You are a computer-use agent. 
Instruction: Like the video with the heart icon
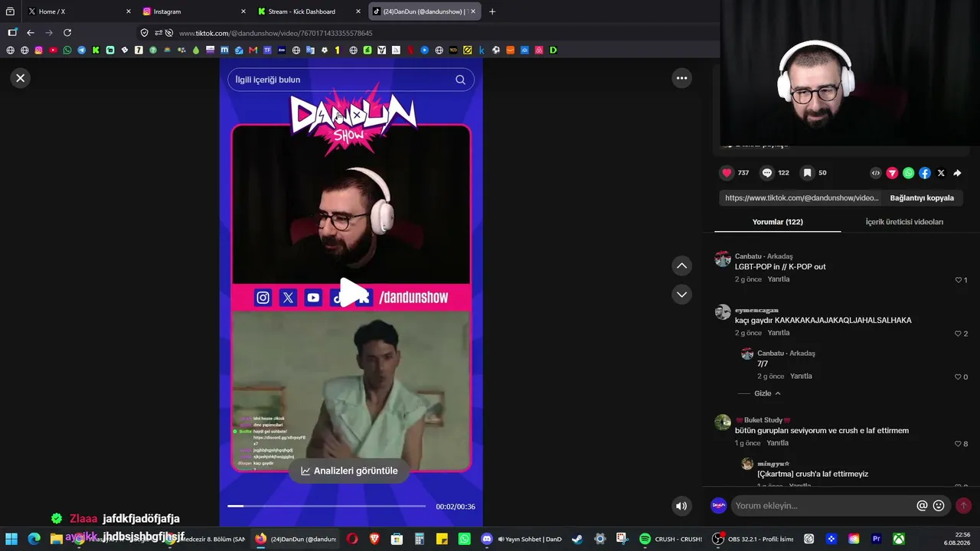(727, 173)
